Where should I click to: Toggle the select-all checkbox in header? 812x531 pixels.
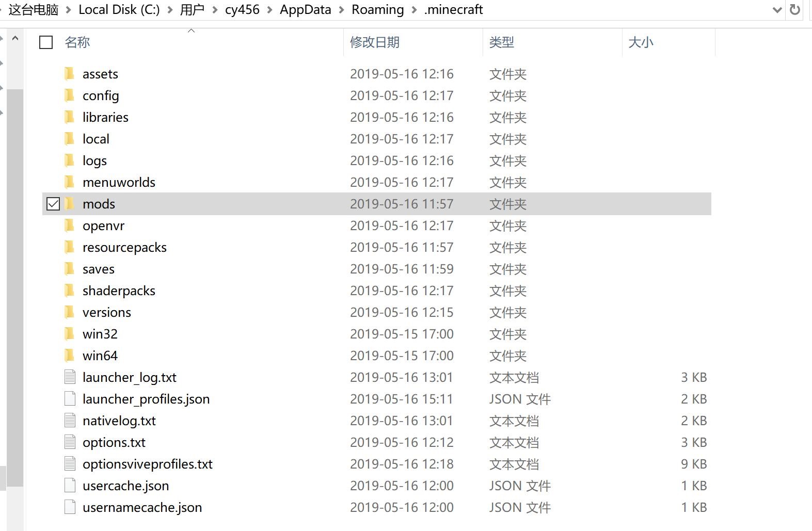pyautogui.click(x=46, y=42)
